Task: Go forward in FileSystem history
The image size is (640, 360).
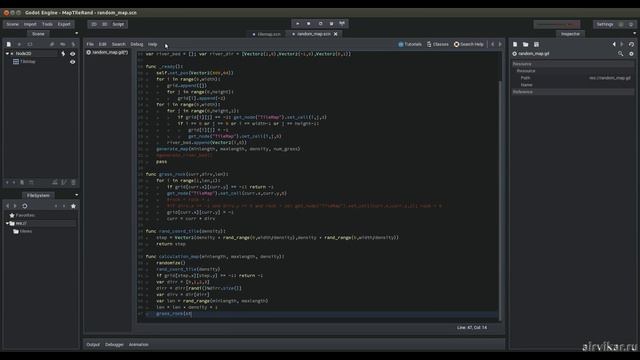Action: coord(15,206)
